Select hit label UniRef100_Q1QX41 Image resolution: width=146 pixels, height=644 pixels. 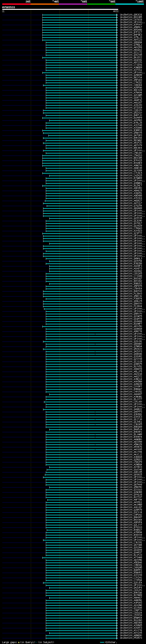coord(131,60)
